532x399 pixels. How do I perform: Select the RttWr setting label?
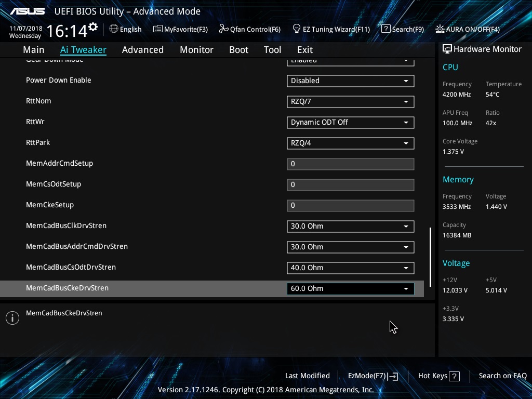point(35,122)
